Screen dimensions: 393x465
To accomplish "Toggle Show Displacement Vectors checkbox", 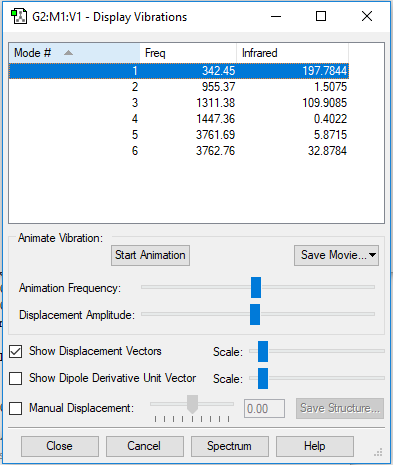I will pos(16,351).
